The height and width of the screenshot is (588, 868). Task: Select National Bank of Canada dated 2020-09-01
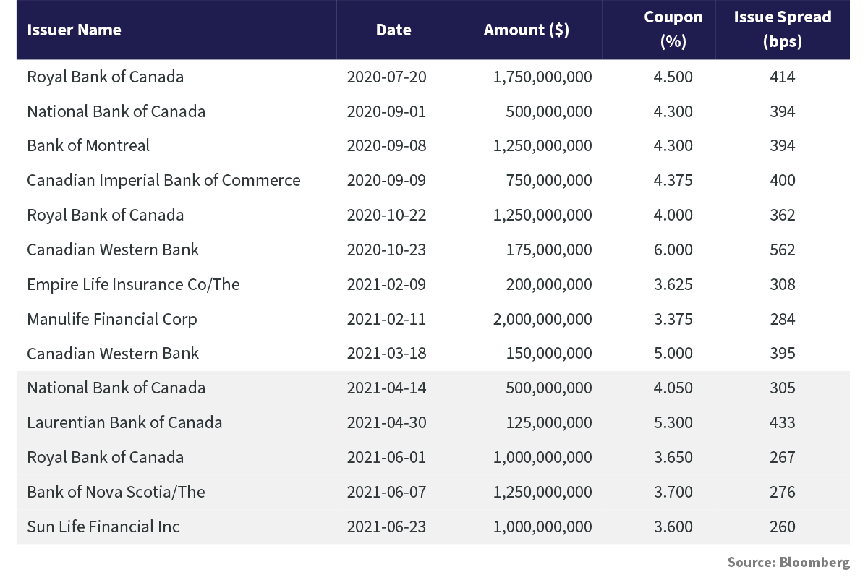(116, 111)
